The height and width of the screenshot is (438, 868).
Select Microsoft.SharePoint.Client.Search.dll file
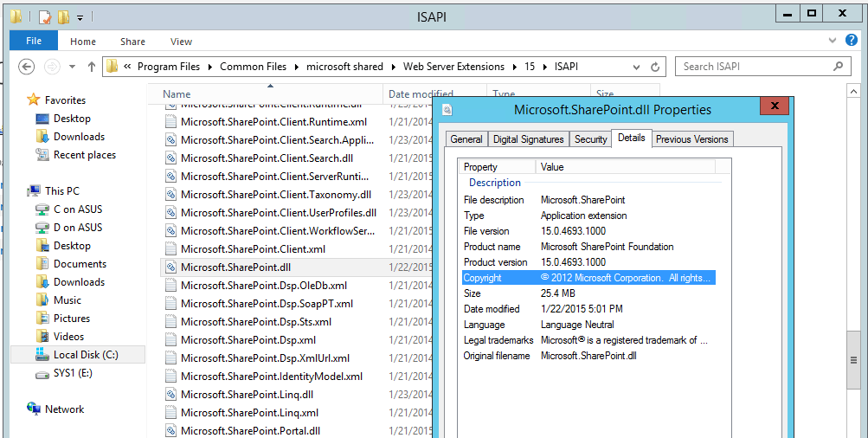pyautogui.click(x=267, y=158)
